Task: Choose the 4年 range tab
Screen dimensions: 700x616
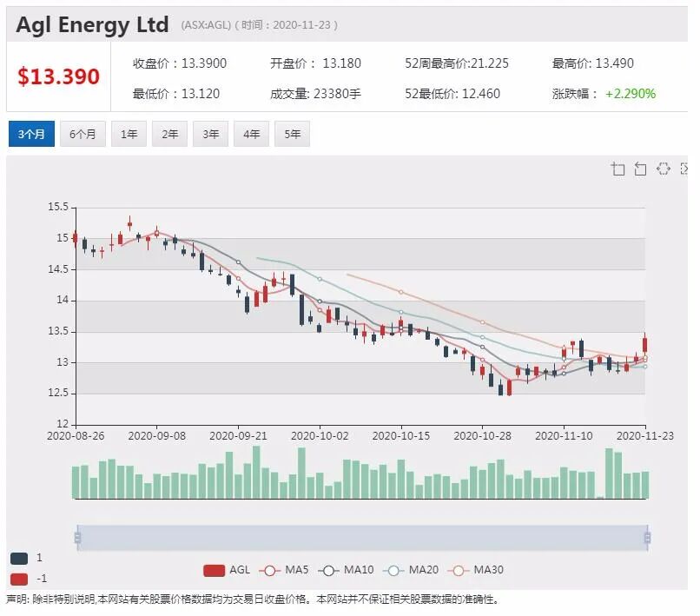Action: coord(251,134)
